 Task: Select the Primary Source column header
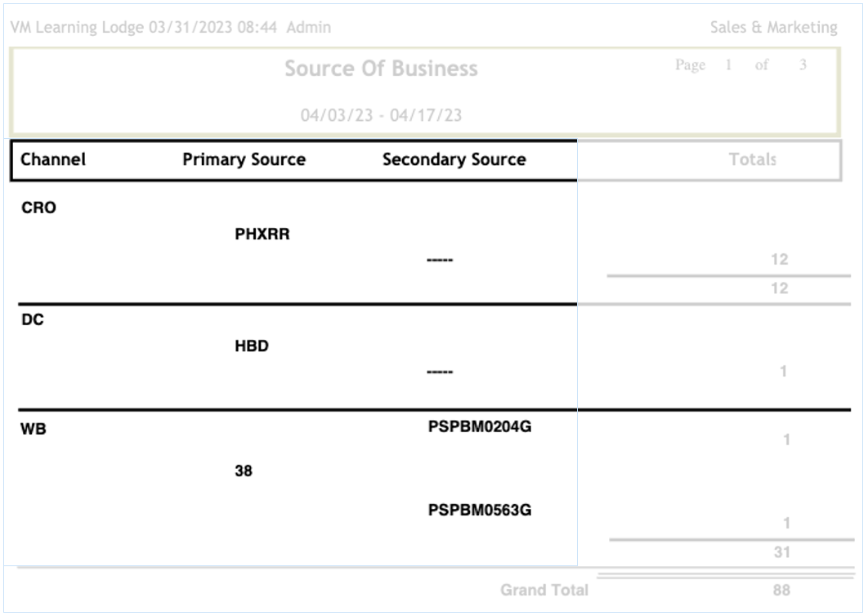point(244,160)
